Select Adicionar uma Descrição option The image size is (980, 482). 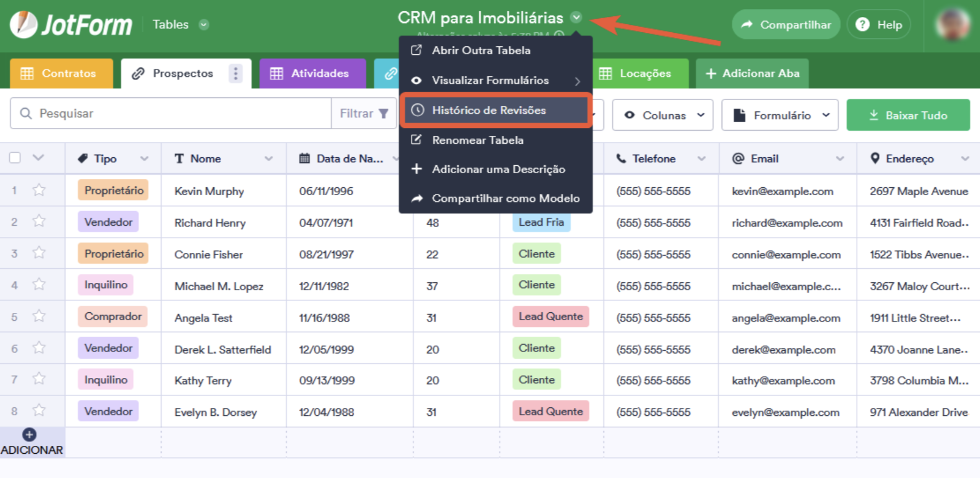(x=496, y=169)
